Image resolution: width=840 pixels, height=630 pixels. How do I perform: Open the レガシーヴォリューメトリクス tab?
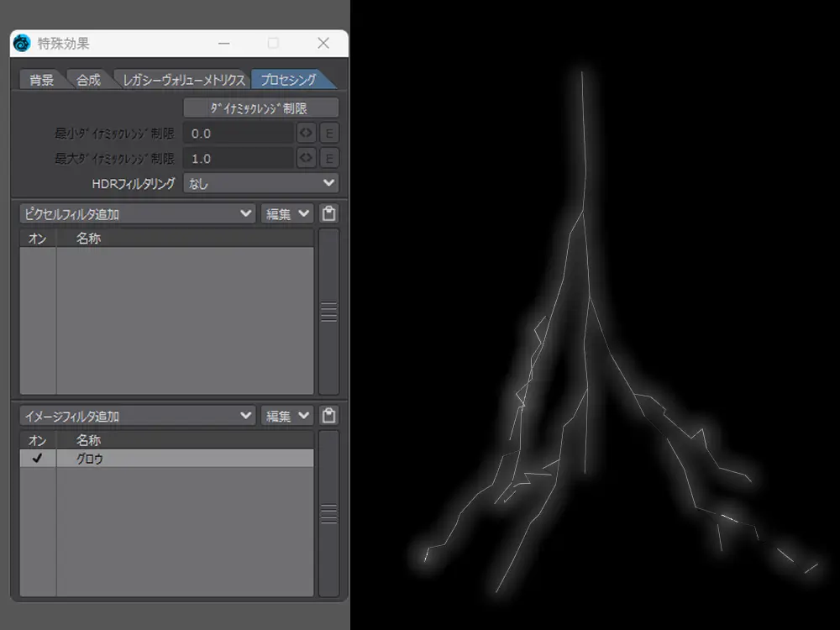coord(183,81)
